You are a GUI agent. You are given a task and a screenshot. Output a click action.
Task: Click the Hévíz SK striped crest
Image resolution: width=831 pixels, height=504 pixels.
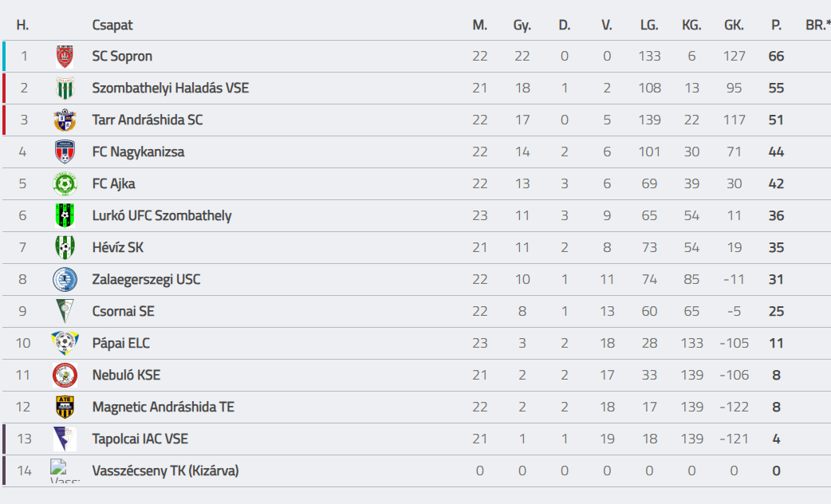[x=65, y=247]
